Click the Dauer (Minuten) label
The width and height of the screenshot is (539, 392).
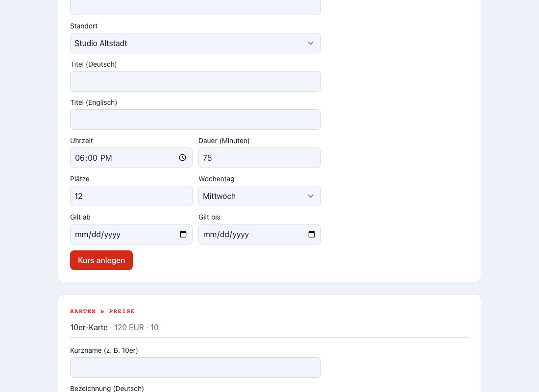tap(224, 141)
